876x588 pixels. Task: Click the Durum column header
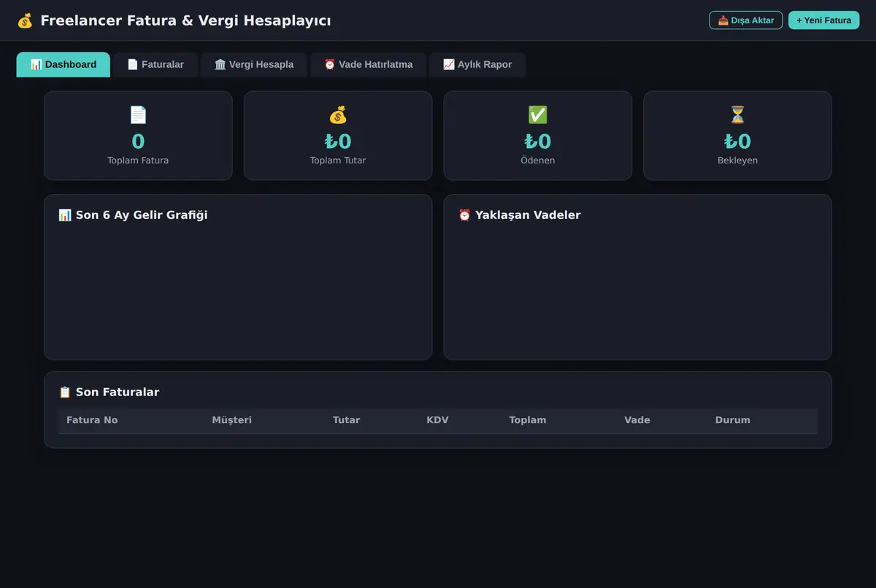[733, 420]
